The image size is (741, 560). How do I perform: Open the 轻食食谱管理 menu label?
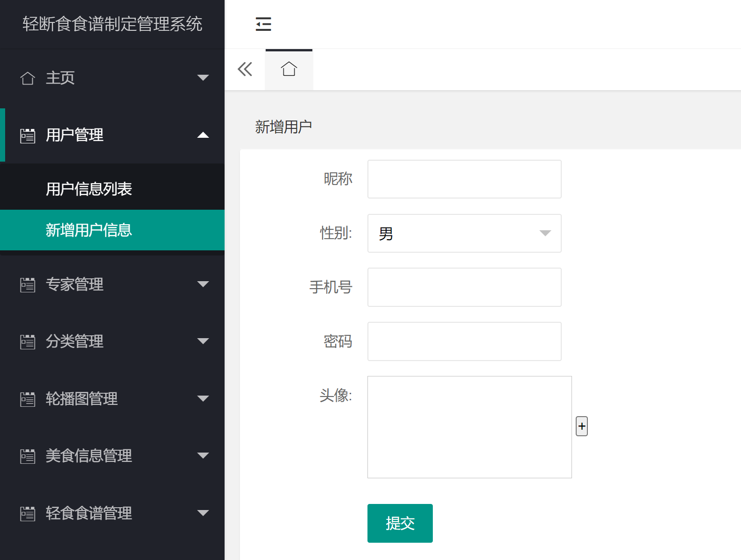point(89,513)
